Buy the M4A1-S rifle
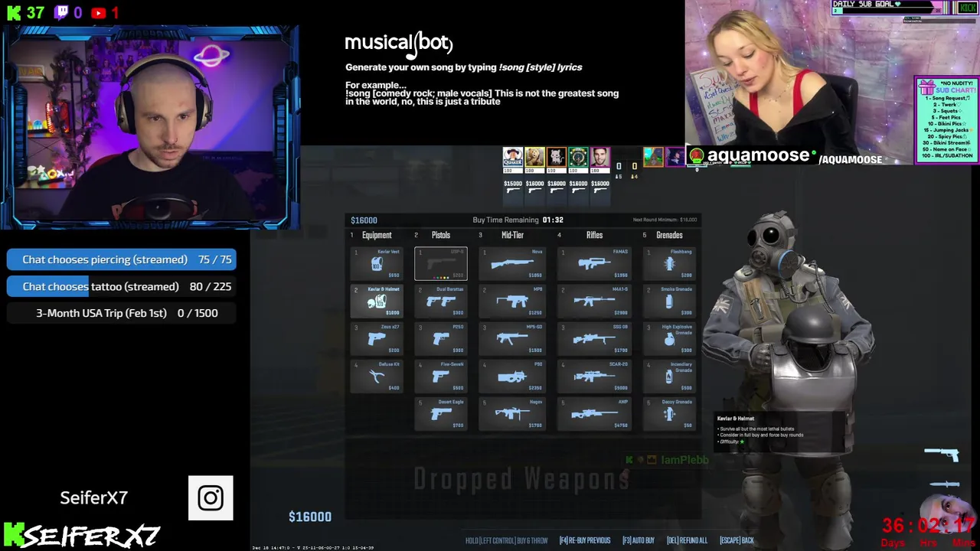This screenshot has height=551, width=980. [x=594, y=301]
